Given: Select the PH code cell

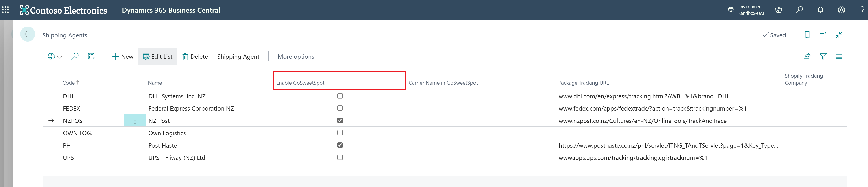Looking at the screenshot, I should point(92,145).
